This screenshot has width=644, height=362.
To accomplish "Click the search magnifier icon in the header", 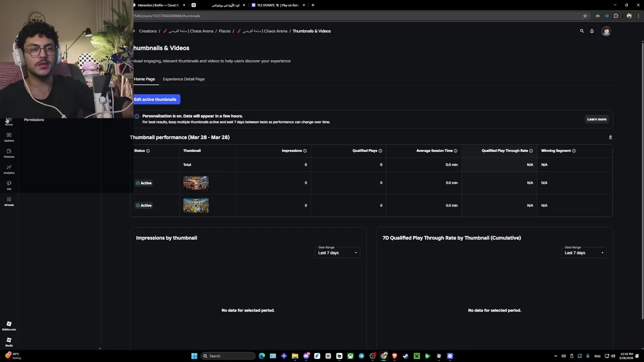I will [x=582, y=31].
